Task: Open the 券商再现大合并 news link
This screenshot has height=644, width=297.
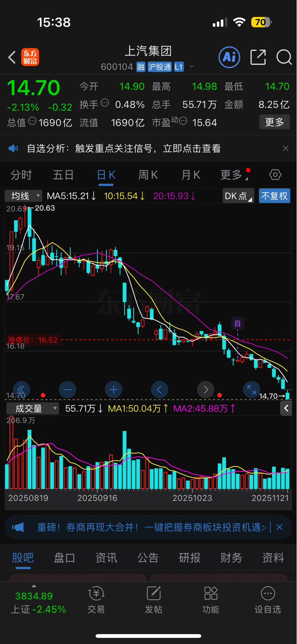Action: (x=151, y=527)
